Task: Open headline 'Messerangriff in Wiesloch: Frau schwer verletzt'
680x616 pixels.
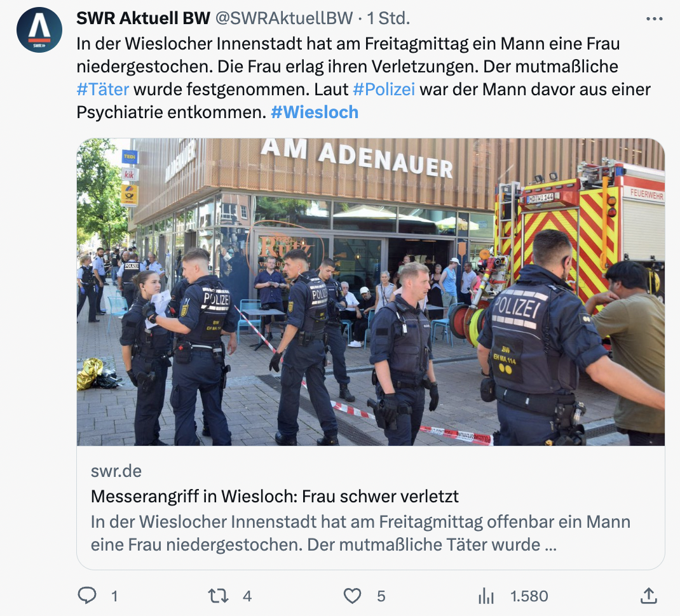Action: (x=275, y=497)
